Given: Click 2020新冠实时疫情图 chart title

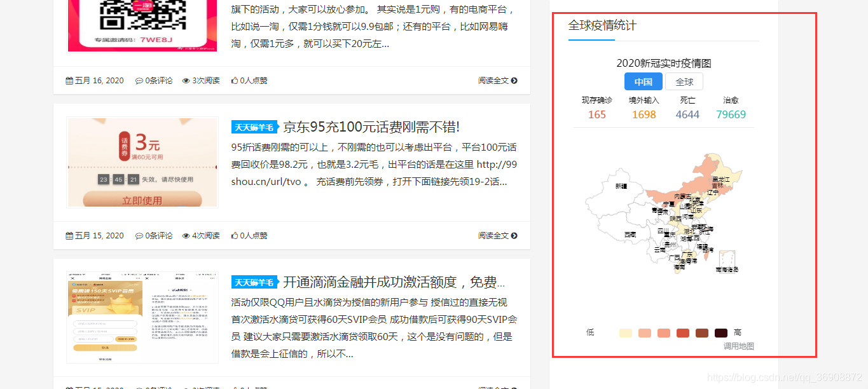Looking at the screenshot, I should pos(664,63).
